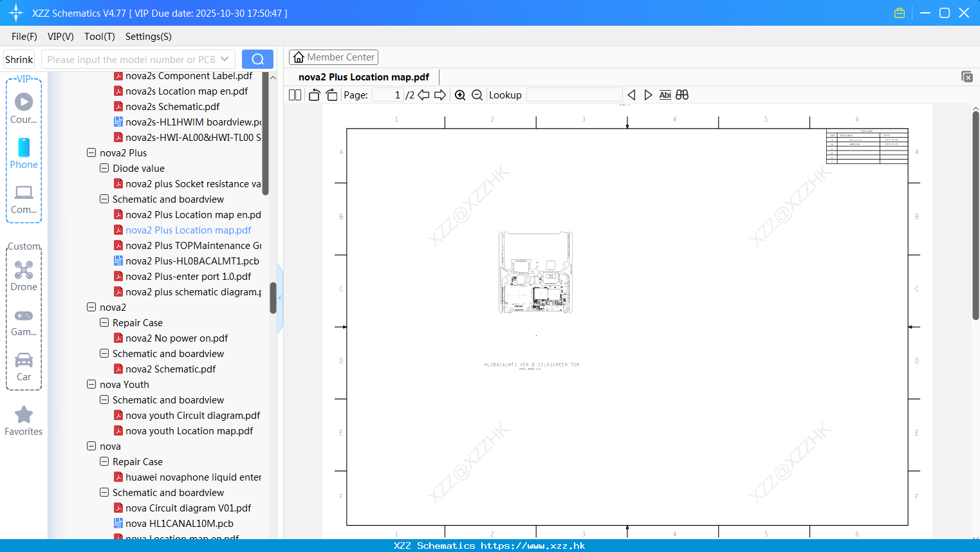Image resolution: width=980 pixels, height=552 pixels.
Task: Rotate page clockwise
Action: click(x=331, y=95)
